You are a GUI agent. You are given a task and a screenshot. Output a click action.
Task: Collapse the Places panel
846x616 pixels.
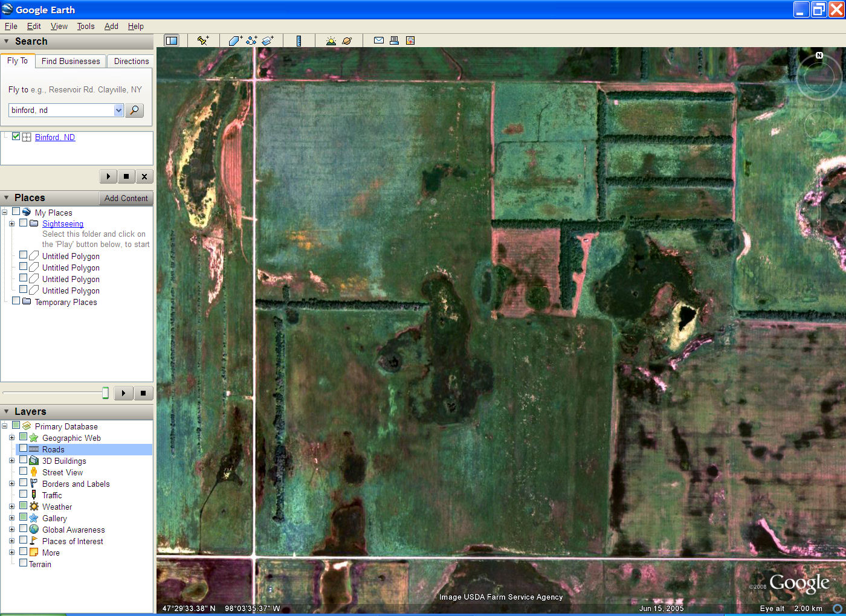(7, 198)
